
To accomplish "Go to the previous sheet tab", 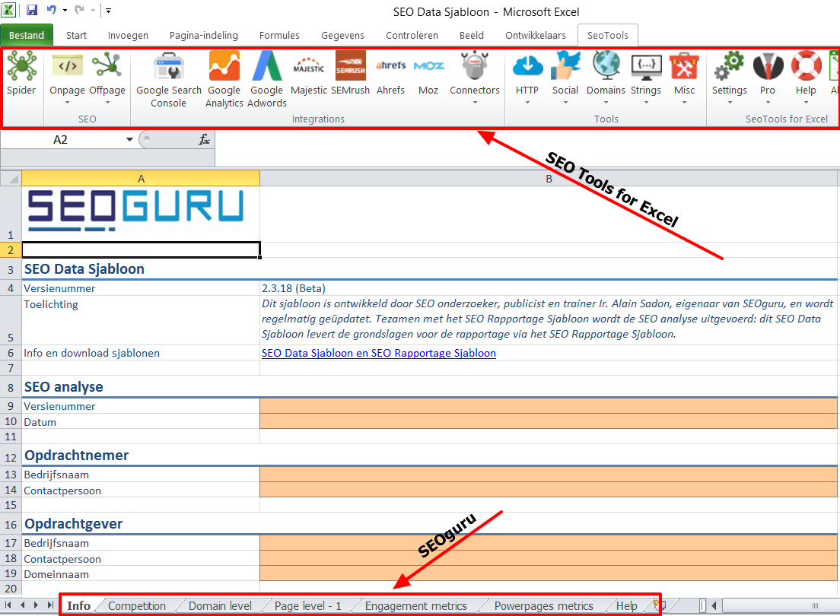I will [x=22, y=605].
